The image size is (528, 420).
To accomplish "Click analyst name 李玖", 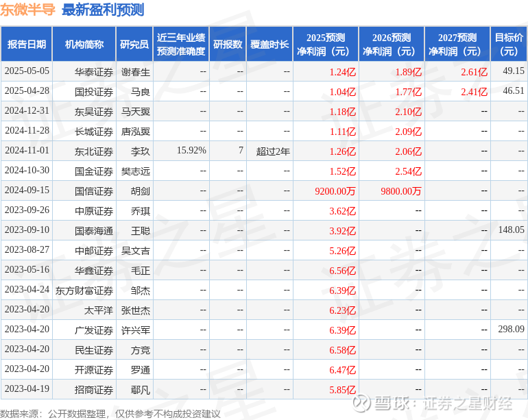I will click(141, 151).
